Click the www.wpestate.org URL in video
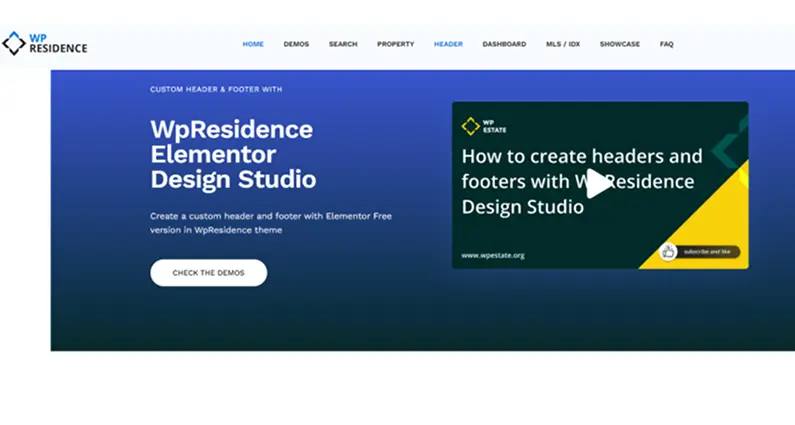This screenshot has height=425, width=795. click(x=493, y=255)
